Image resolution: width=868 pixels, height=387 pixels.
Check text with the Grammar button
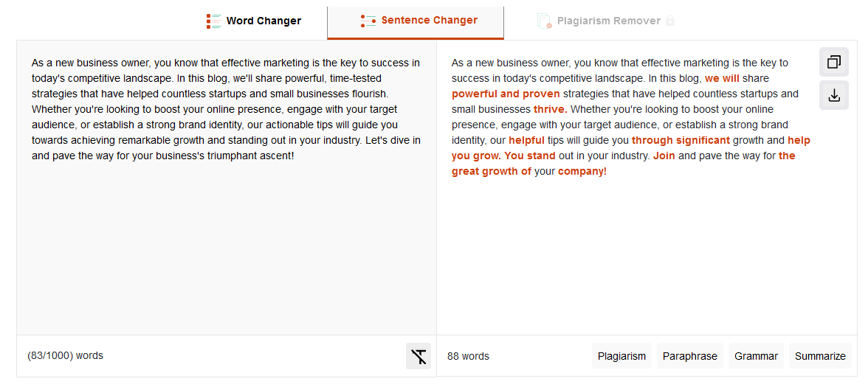tap(756, 356)
